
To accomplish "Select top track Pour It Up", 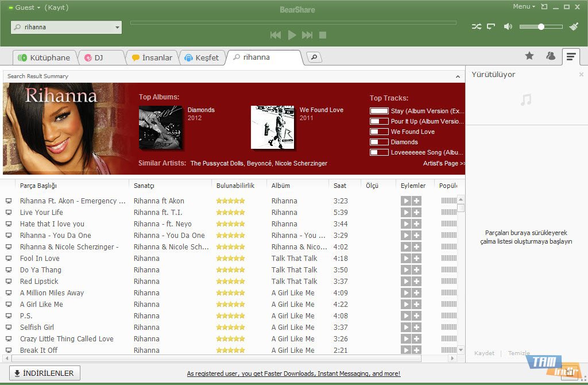I will (x=427, y=122).
